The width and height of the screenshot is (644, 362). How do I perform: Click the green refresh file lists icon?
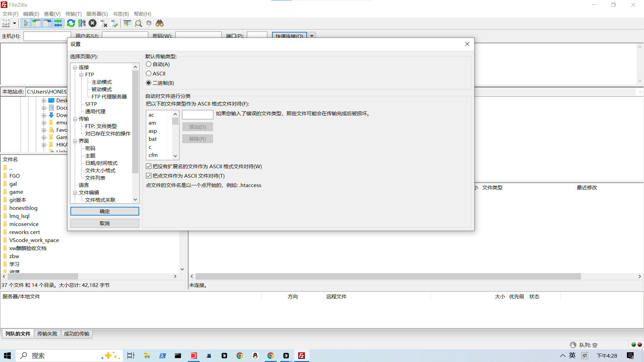(x=71, y=23)
